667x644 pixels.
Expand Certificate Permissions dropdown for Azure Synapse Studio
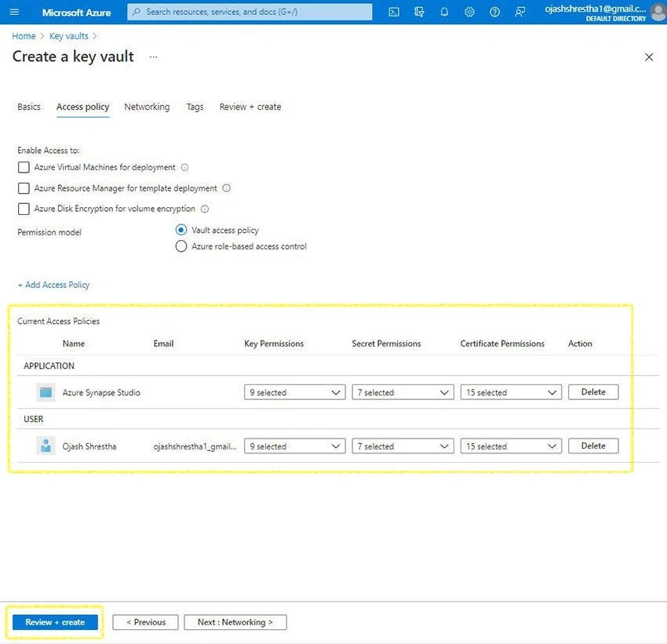coord(511,392)
